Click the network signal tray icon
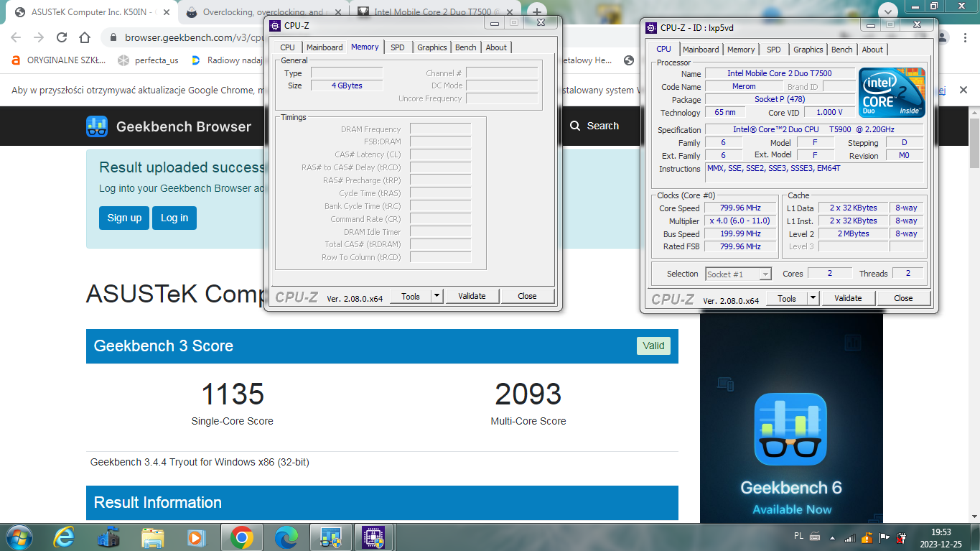This screenshot has height=551, width=980. [x=850, y=537]
